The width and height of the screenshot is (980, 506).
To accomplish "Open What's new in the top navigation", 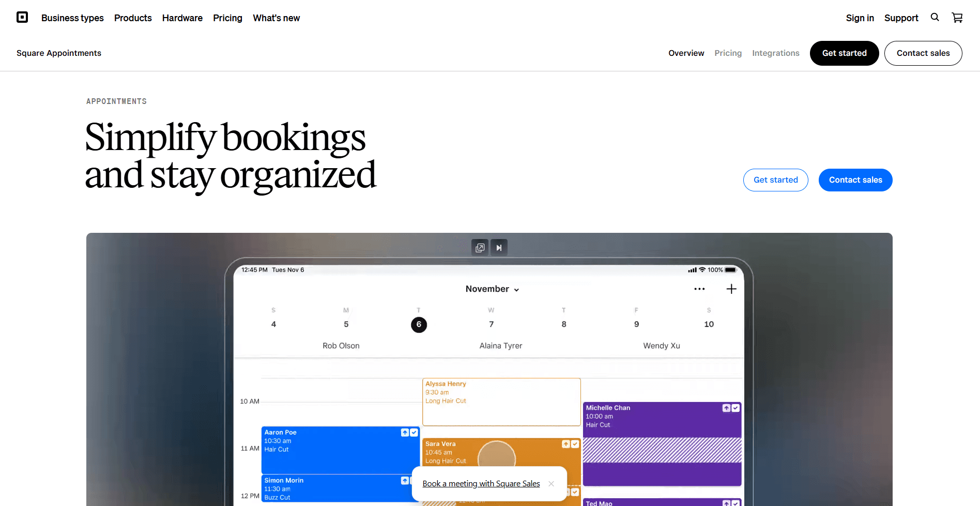I will tap(277, 18).
